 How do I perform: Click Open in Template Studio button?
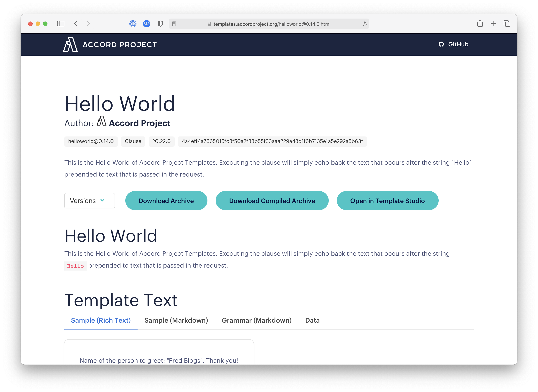[x=387, y=201]
